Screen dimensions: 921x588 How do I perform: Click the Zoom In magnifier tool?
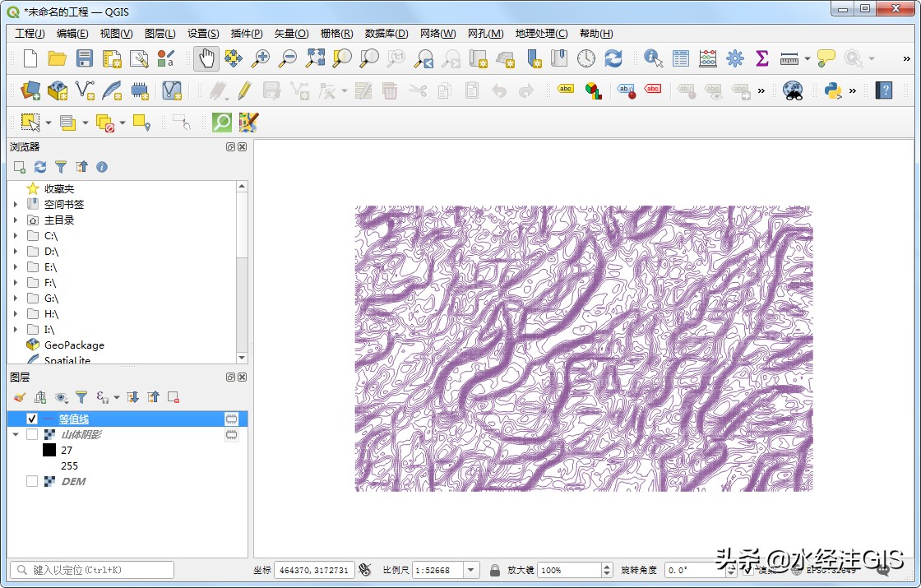(x=260, y=58)
